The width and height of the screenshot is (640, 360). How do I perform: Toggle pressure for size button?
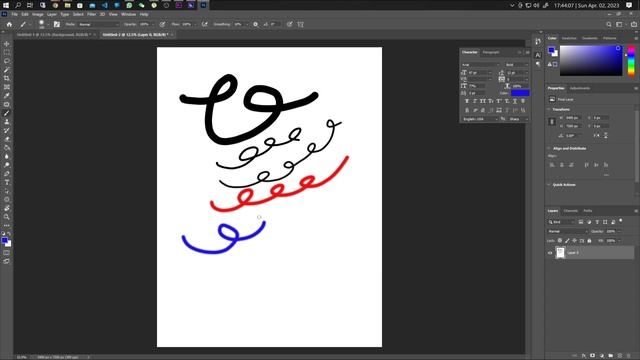(290, 24)
